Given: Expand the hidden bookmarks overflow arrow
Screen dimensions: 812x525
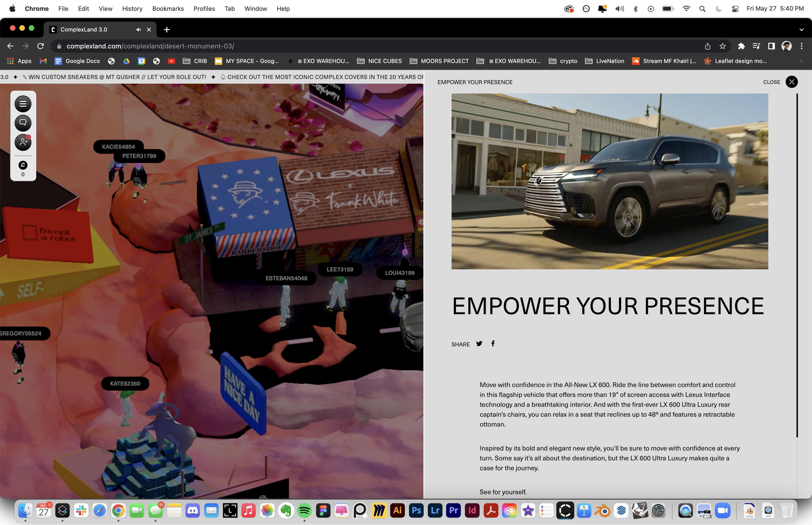Looking at the screenshot, I should coord(801,61).
